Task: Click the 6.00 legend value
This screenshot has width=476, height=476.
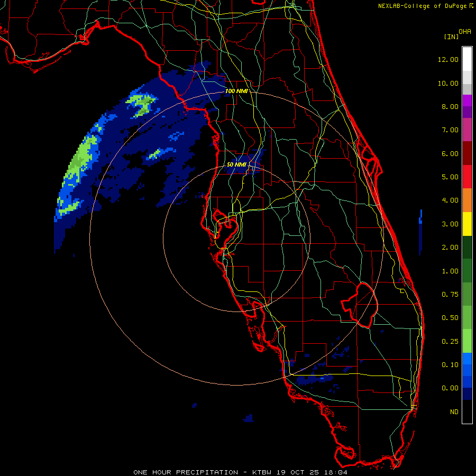Action: pos(450,153)
